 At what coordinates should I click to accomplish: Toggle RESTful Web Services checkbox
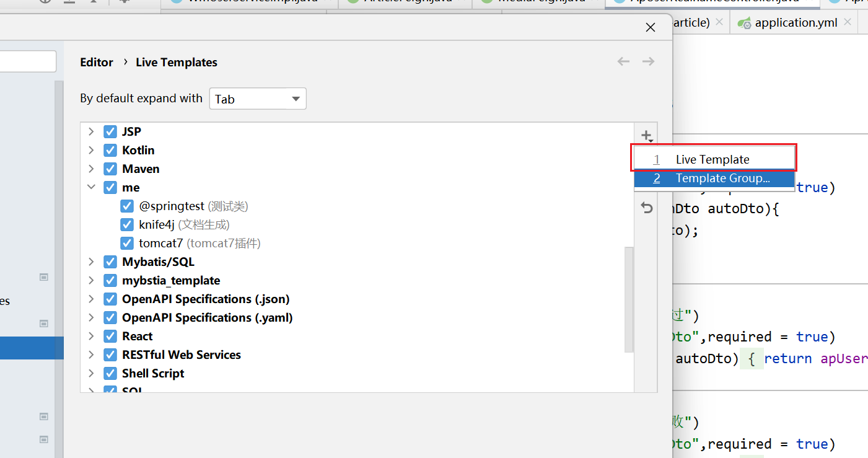pos(110,355)
